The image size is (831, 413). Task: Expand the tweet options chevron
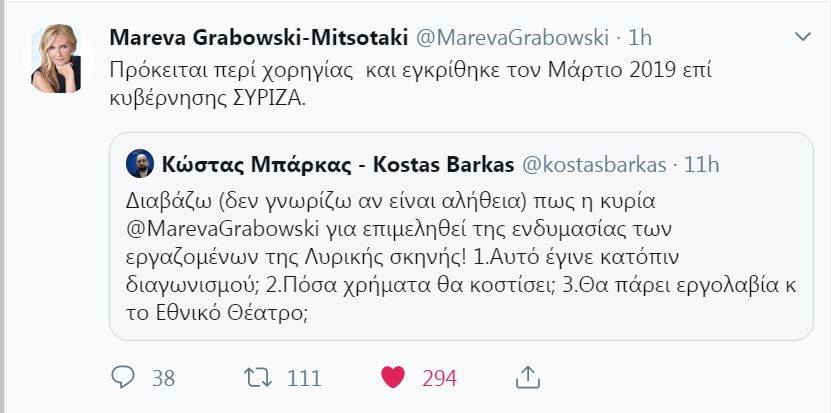802,37
